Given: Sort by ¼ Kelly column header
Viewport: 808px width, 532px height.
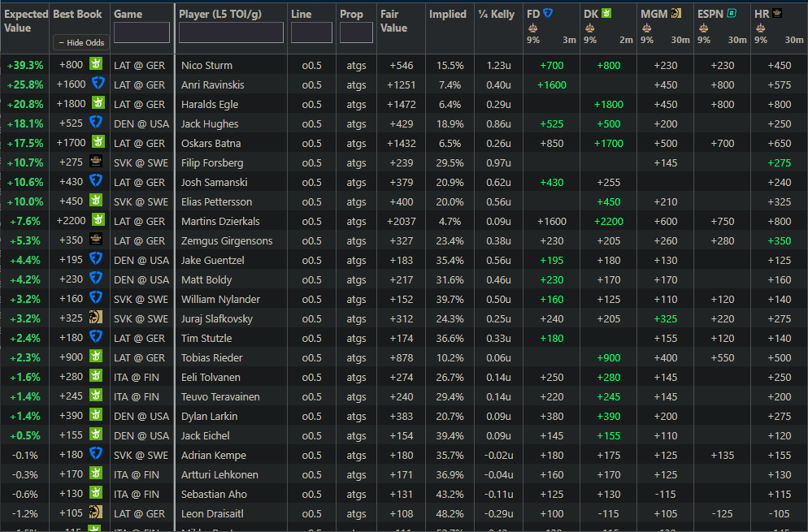Looking at the screenshot, I should (x=496, y=15).
